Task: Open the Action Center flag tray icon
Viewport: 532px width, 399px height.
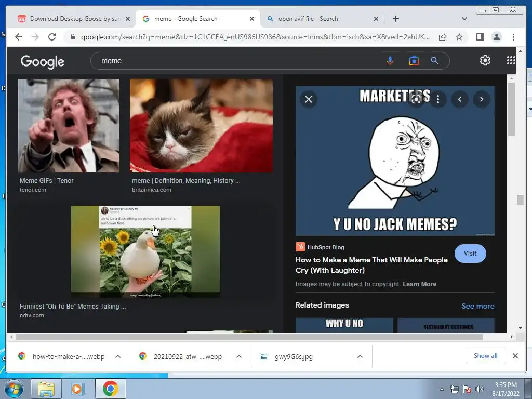Action: pos(467,389)
